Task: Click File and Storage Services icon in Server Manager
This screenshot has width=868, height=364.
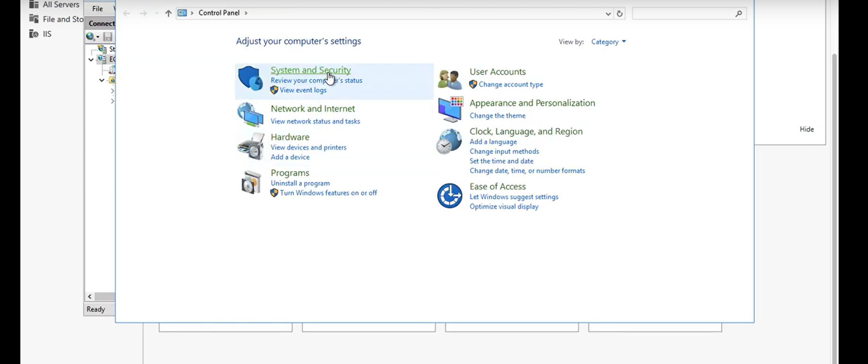Action: [x=34, y=19]
